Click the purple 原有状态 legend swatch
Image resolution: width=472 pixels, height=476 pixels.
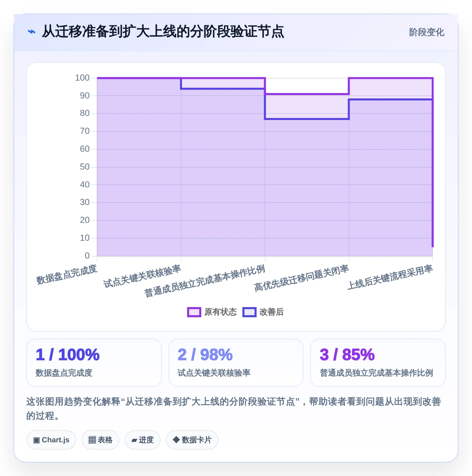pyautogui.click(x=194, y=312)
